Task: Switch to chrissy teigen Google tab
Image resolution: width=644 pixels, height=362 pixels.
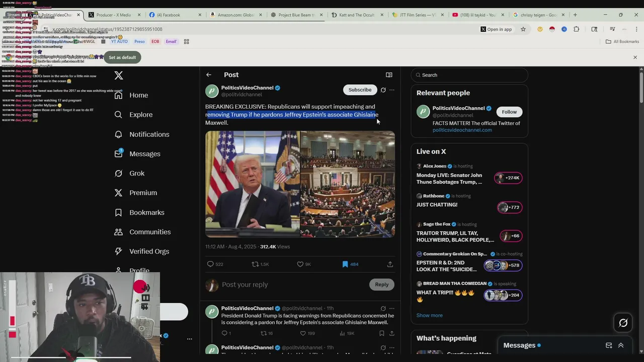Action: point(538,15)
